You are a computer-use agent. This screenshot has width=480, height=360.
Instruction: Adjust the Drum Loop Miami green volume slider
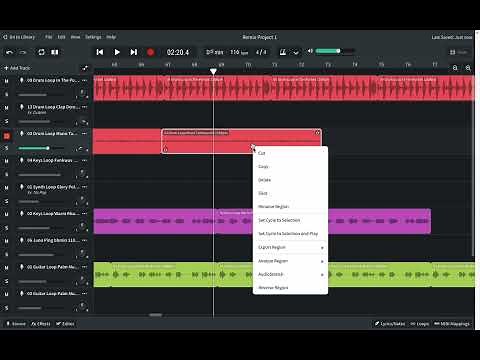41,148
